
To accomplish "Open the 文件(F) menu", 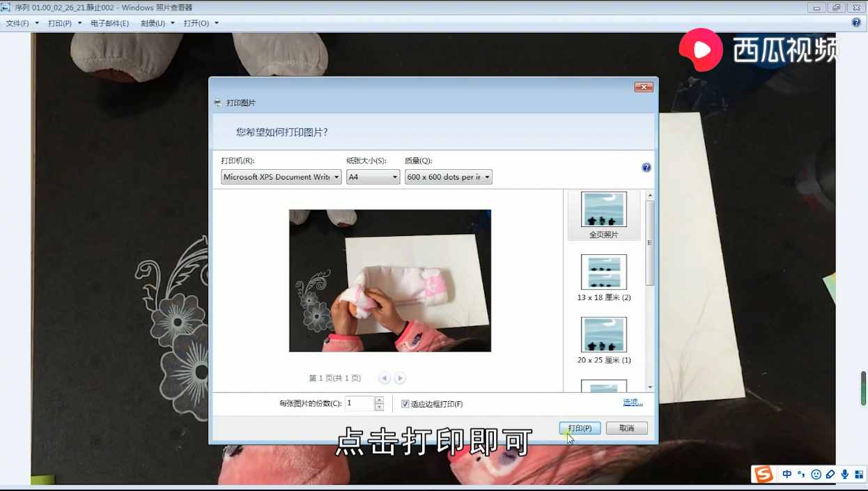I will coord(22,23).
